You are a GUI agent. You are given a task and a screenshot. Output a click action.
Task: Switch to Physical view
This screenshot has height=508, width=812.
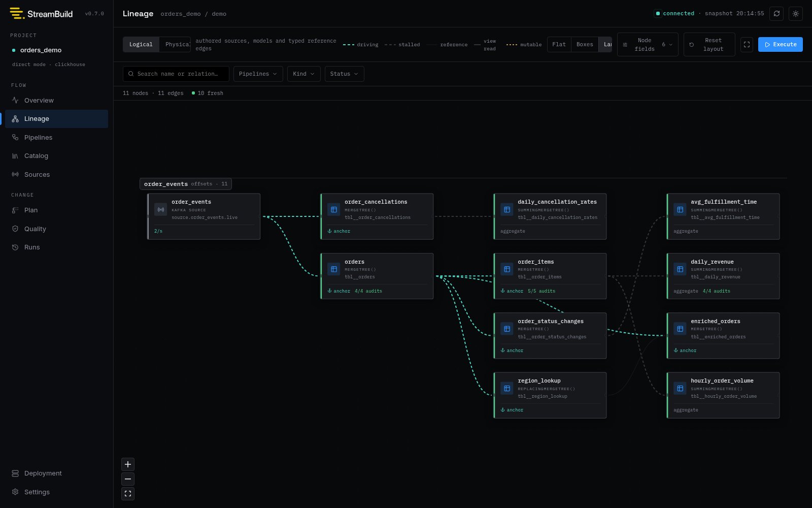(175, 45)
